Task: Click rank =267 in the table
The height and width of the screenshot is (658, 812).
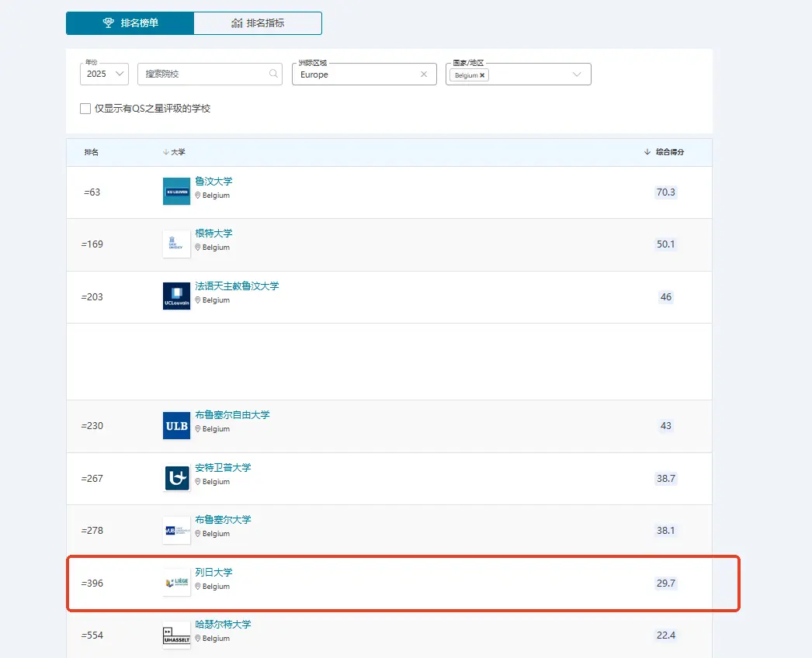Action: [92, 479]
